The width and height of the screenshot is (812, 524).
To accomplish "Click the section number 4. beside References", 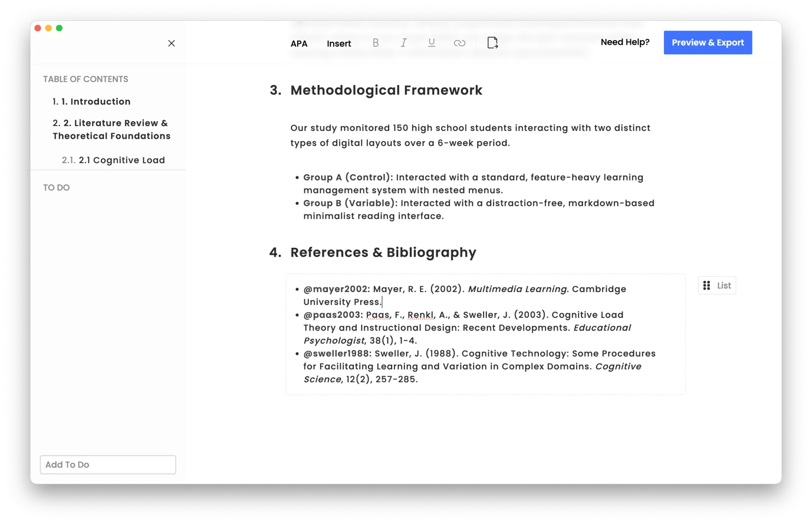I will [275, 253].
